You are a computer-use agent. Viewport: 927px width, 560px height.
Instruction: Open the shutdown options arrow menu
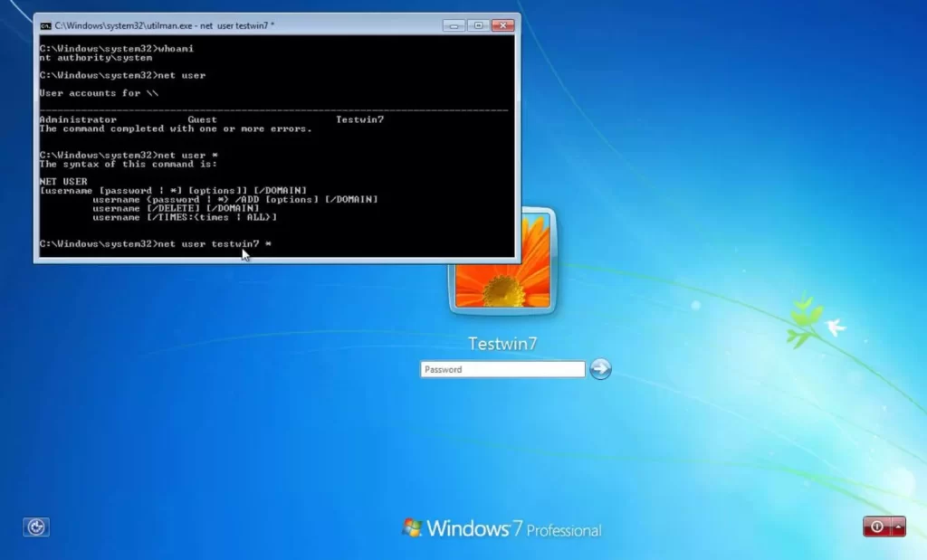tap(899, 527)
